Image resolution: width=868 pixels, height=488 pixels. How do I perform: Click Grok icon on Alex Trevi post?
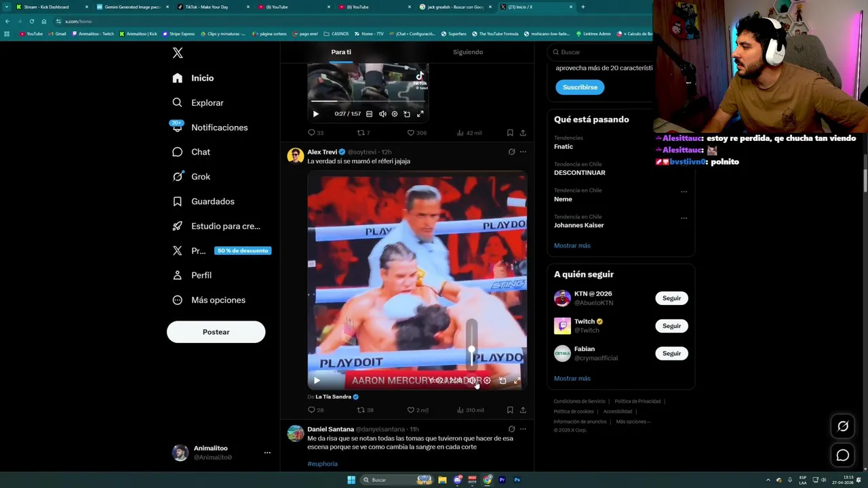click(x=511, y=152)
